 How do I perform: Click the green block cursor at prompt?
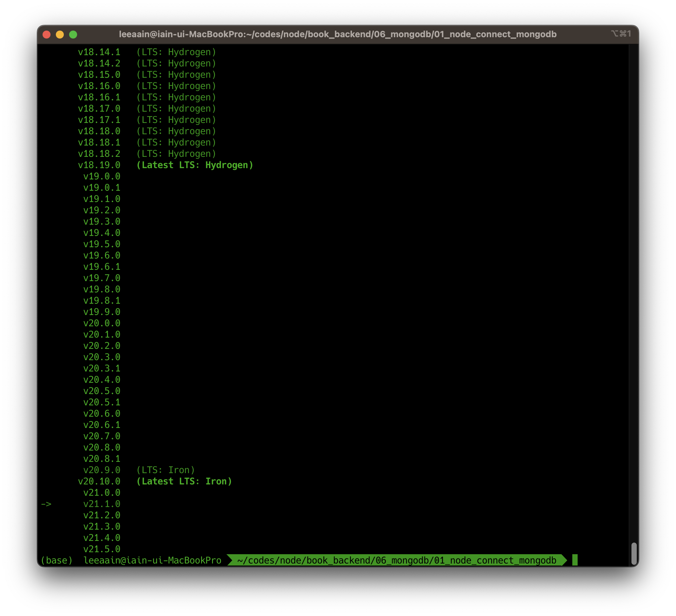[575, 560]
